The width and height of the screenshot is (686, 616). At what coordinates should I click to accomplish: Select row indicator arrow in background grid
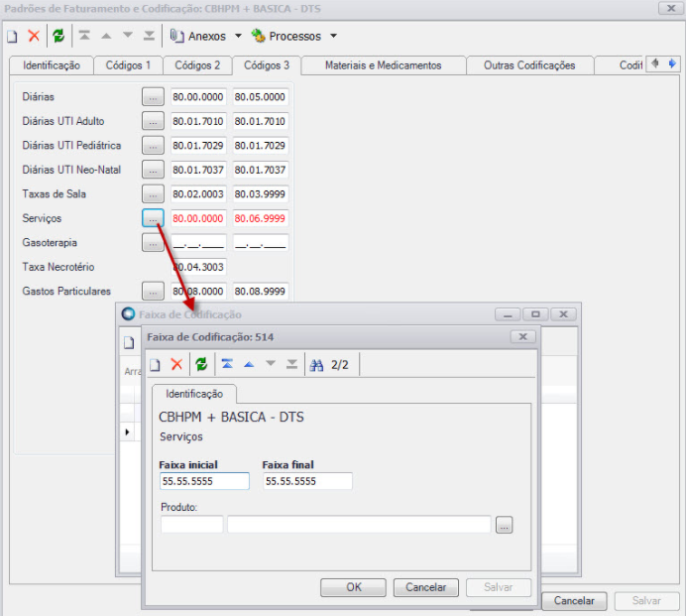[127, 431]
